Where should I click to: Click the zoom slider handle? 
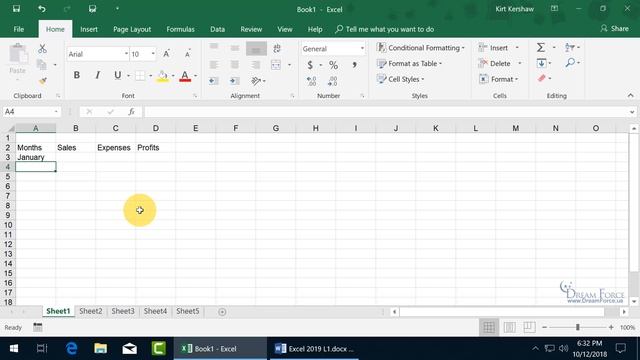point(578,327)
